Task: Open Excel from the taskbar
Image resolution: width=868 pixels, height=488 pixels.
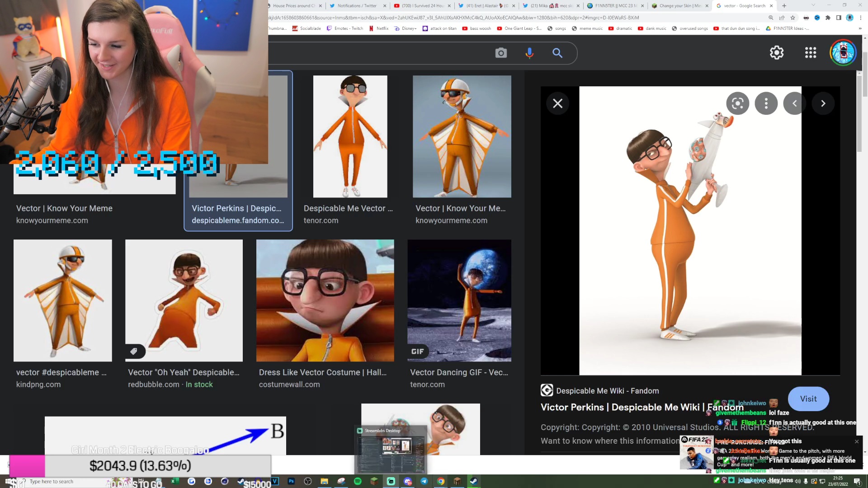Action: (174, 481)
